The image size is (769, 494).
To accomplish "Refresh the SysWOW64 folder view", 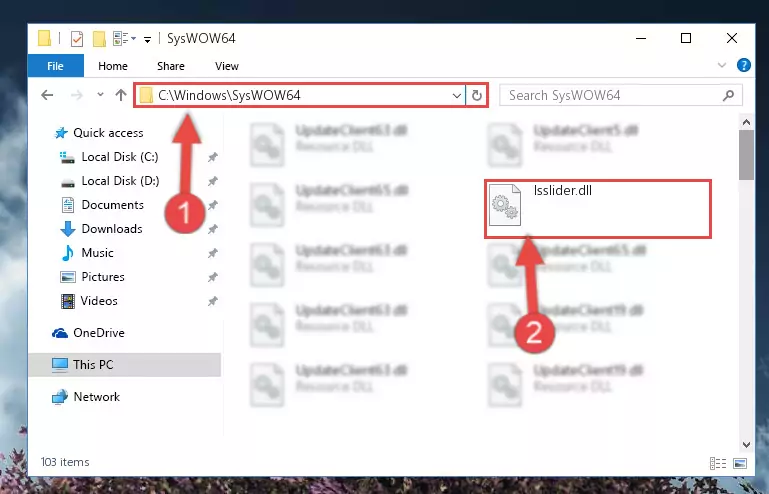I will [x=477, y=95].
